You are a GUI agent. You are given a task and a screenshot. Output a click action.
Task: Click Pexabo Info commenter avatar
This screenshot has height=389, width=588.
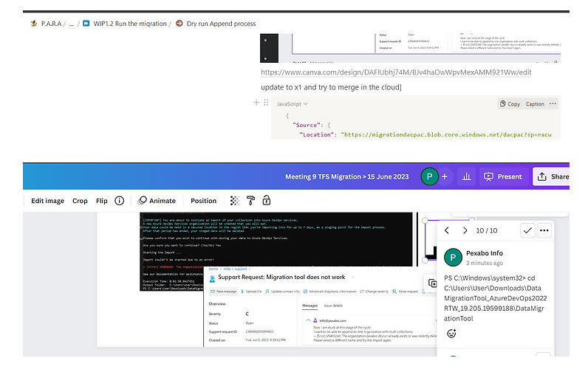click(453, 258)
